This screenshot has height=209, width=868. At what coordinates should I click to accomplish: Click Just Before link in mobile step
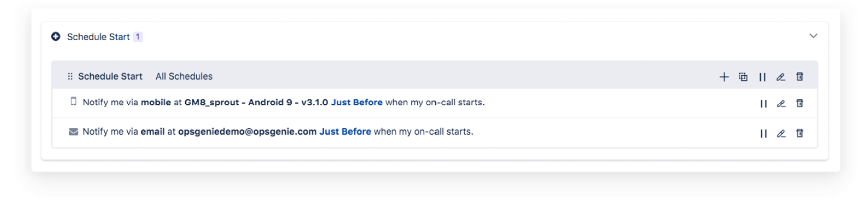click(356, 102)
